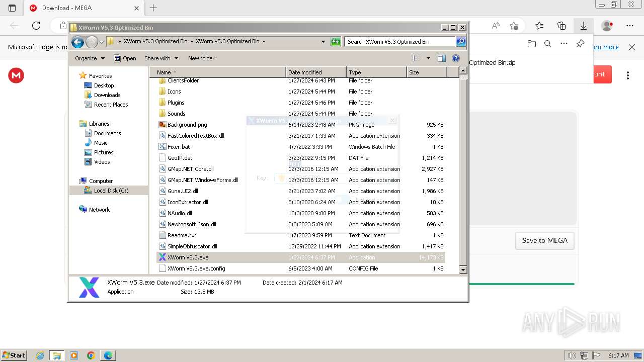Image resolution: width=644 pixels, height=362 pixels.
Task: Launch Internet Explorer from the taskbar
Action: [x=40, y=355]
